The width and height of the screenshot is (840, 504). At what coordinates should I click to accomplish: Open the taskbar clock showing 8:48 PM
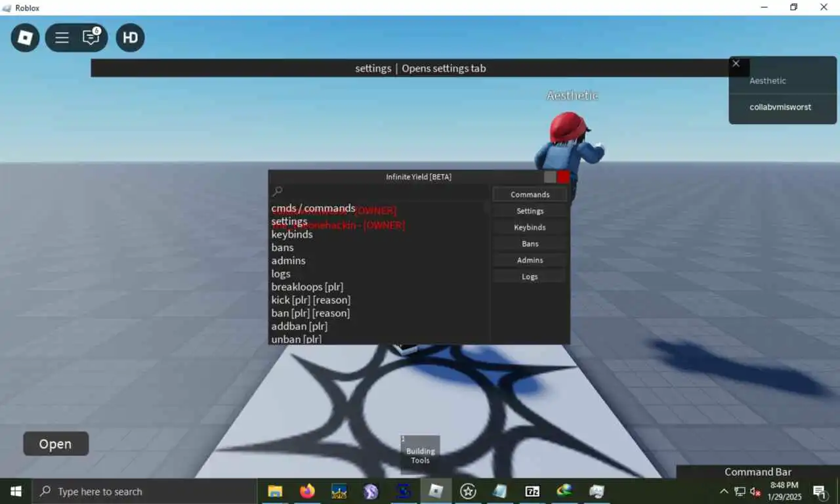[784, 491]
